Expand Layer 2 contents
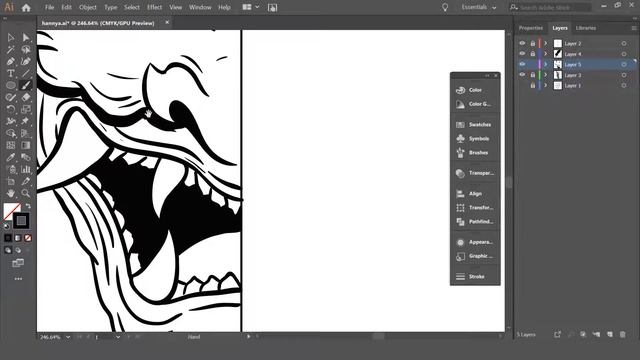Screen dimensions: 640x360 [546, 43]
